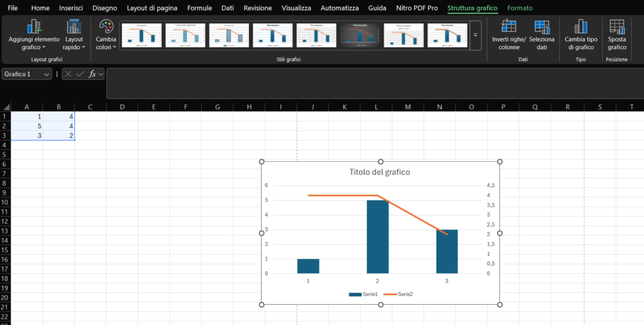Click the Seleziona dati icon
Screen dimensions: 644x325
541,26
